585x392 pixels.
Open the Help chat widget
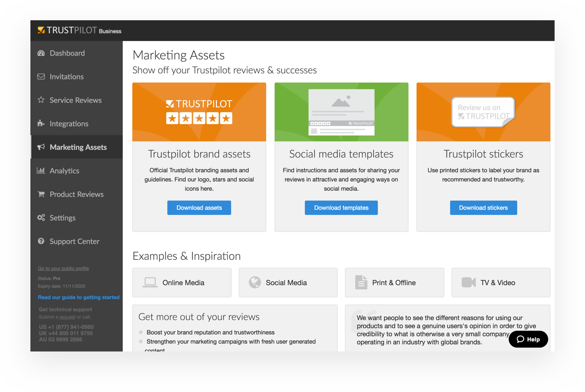coord(528,339)
